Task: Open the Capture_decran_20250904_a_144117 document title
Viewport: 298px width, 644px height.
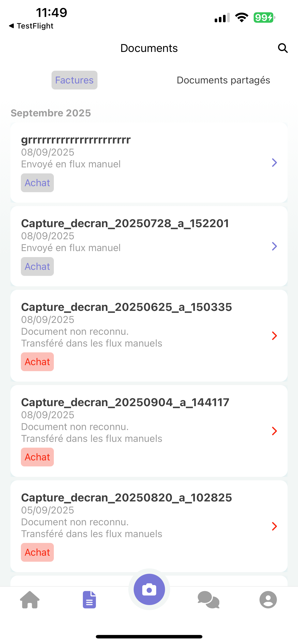Action: coord(125,402)
